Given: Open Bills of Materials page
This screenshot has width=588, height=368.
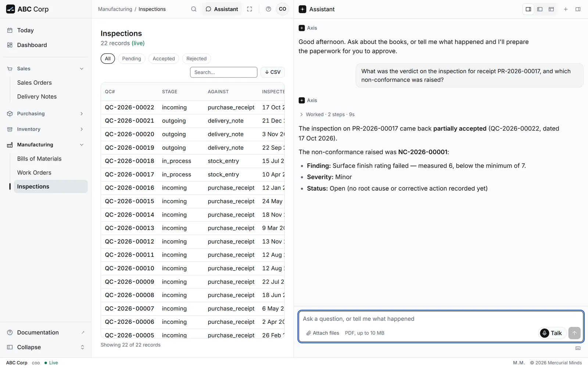Looking at the screenshot, I should (51, 159).
